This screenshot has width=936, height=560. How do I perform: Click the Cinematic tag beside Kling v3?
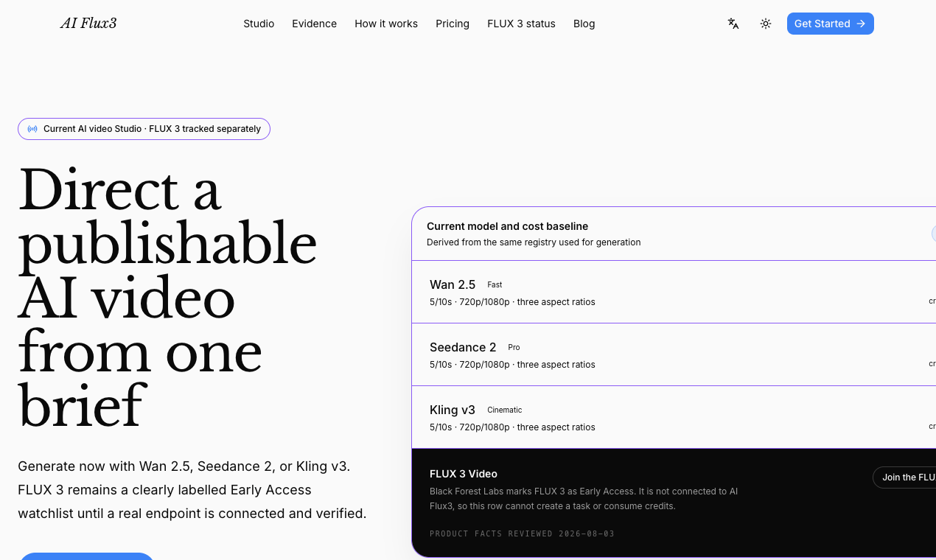click(x=505, y=410)
